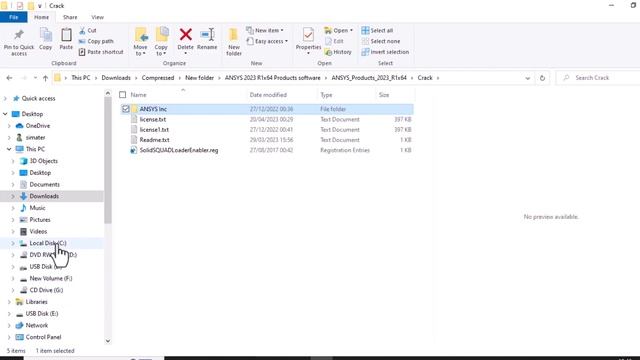
Task: Open the Easy access dropdown
Action: [267, 41]
